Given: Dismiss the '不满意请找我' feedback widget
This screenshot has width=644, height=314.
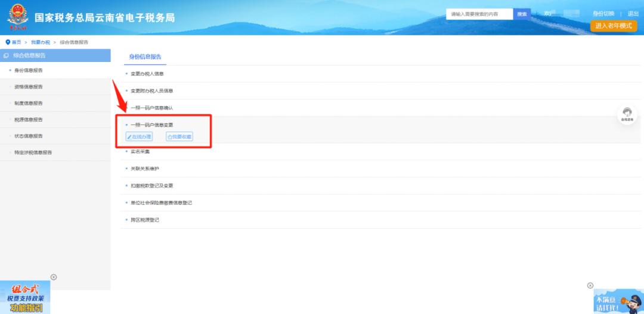Looking at the screenshot, I should pyautogui.click(x=590, y=285).
